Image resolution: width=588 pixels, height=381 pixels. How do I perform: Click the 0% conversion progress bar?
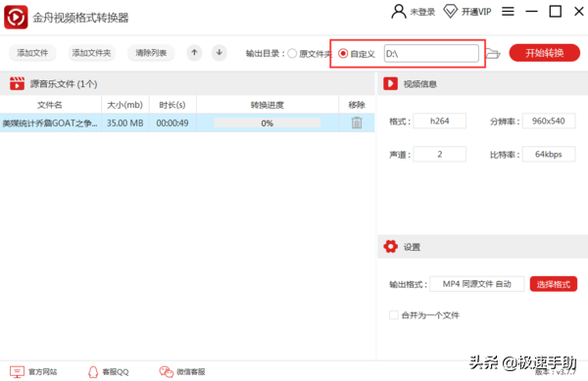pos(267,122)
